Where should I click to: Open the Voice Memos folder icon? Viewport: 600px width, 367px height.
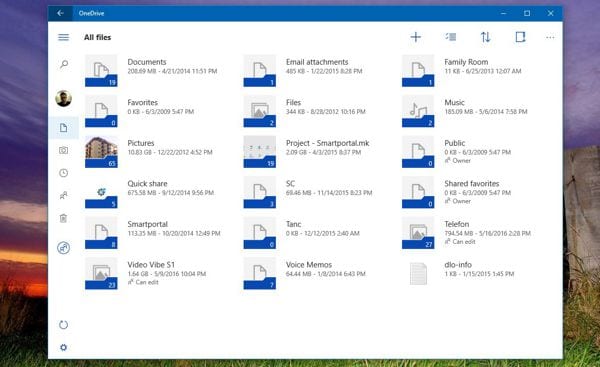coord(259,274)
